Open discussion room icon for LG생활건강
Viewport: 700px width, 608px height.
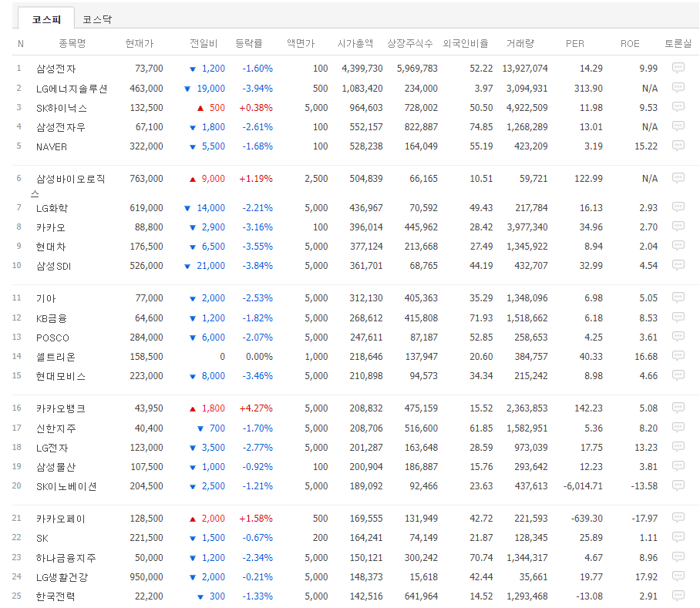pyautogui.click(x=678, y=576)
